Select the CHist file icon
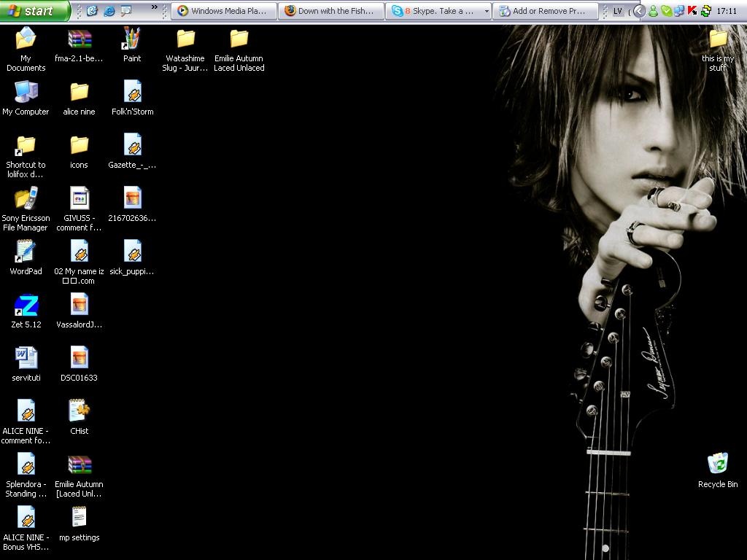Viewport: 747px width, 560px height. [x=79, y=417]
